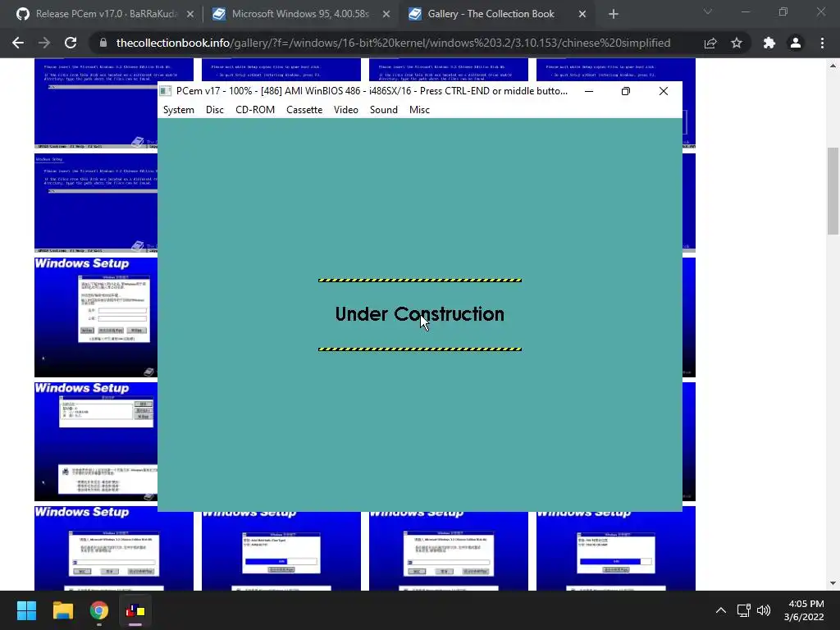
Task: Open File Explorer from the taskbar
Action: click(x=62, y=610)
